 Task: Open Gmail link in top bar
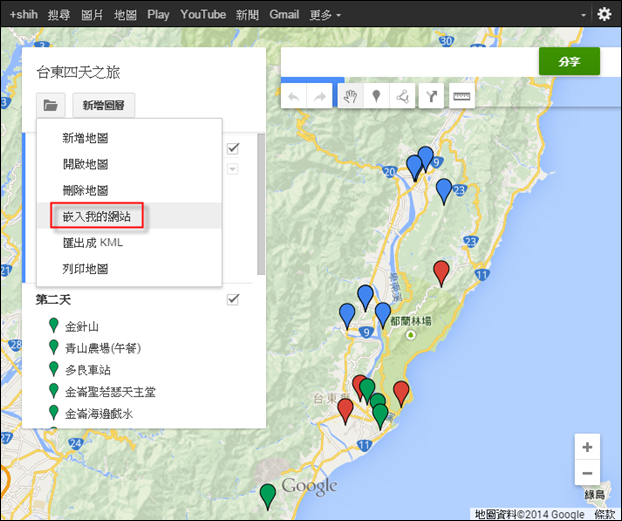click(x=284, y=15)
